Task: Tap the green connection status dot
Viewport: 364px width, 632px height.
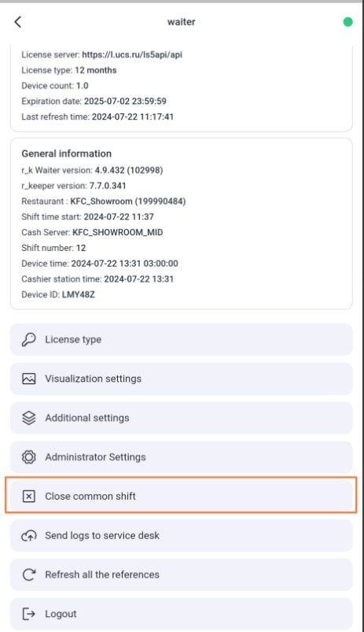Action: tap(348, 22)
